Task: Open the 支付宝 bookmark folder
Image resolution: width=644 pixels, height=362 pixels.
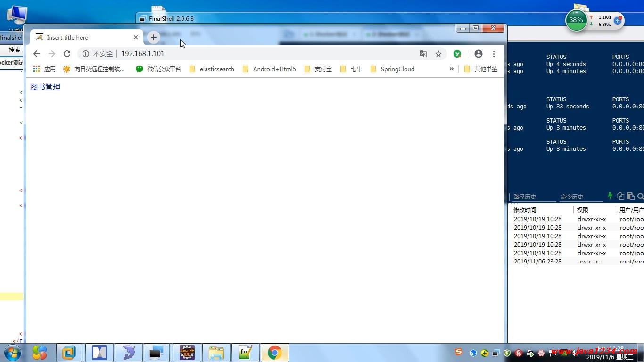Action: [x=318, y=69]
